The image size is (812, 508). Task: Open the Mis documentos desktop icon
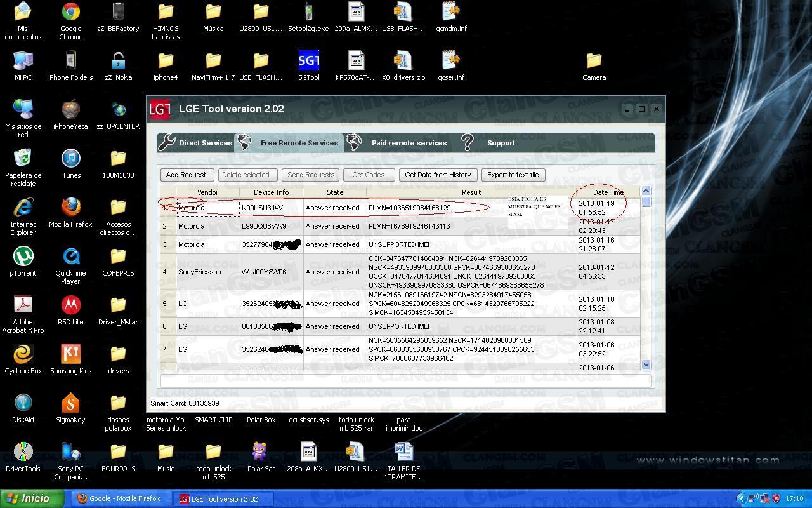23,20
